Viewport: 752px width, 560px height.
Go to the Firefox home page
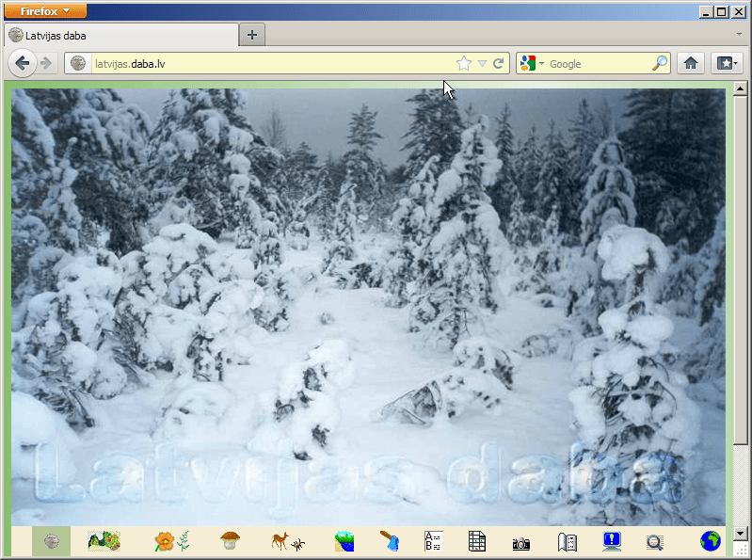691,63
